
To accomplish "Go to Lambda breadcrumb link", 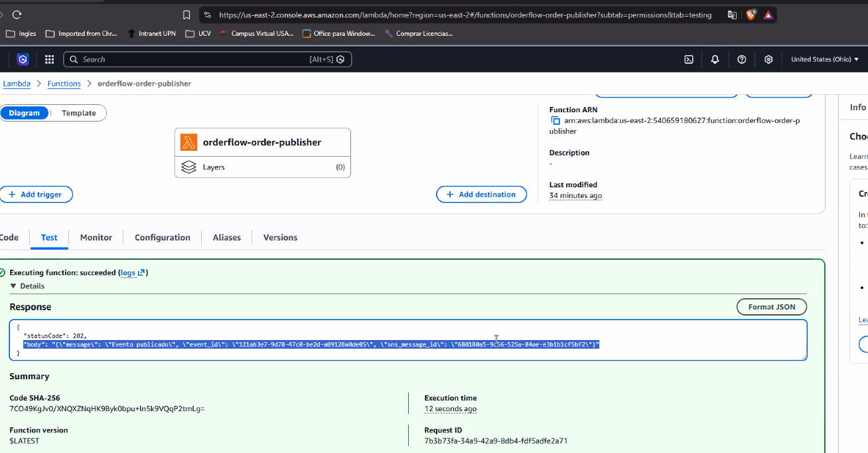I will (x=17, y=84).
